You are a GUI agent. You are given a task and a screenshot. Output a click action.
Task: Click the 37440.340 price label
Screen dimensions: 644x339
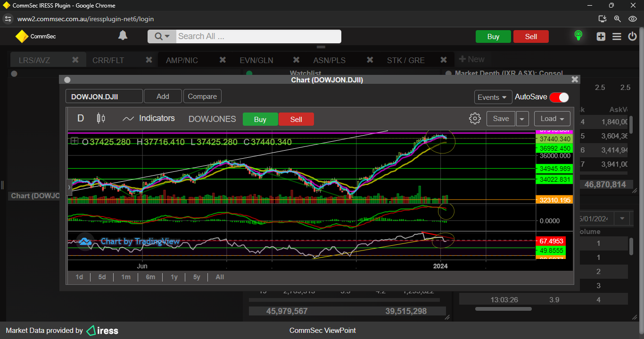[555, 139]
